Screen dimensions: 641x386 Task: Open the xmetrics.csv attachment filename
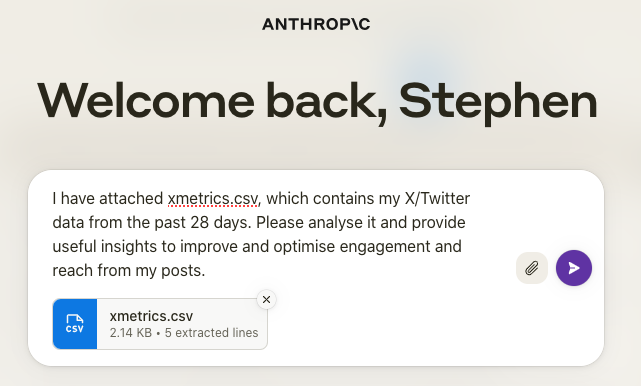pos(151,316)
